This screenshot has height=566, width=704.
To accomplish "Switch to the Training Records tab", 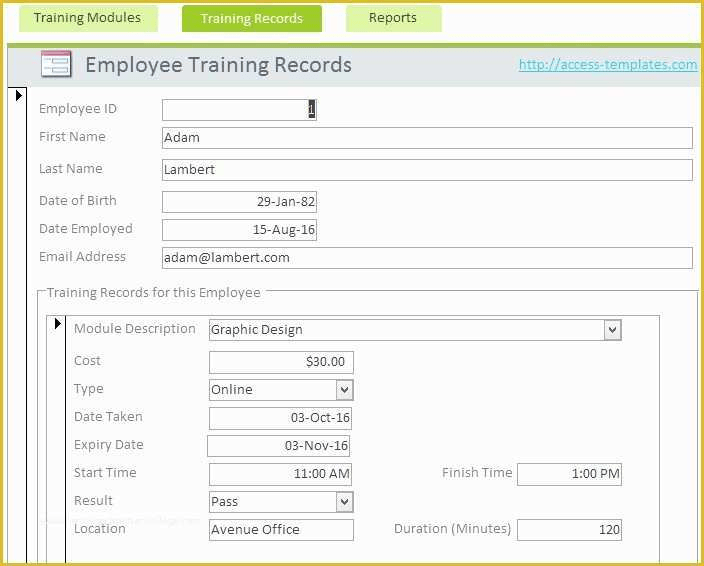I will tap(251, 18).
